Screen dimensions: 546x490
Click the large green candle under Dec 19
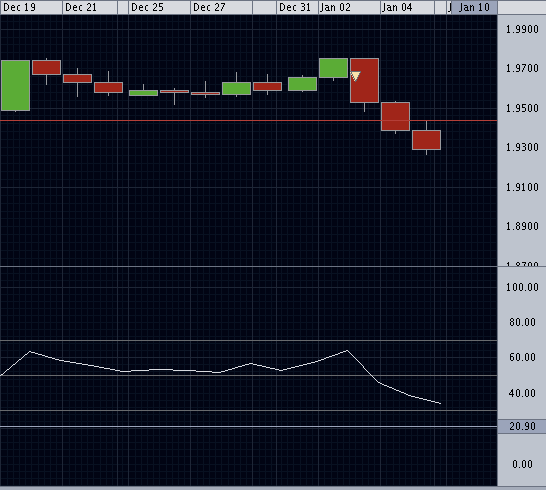point(15,85)
